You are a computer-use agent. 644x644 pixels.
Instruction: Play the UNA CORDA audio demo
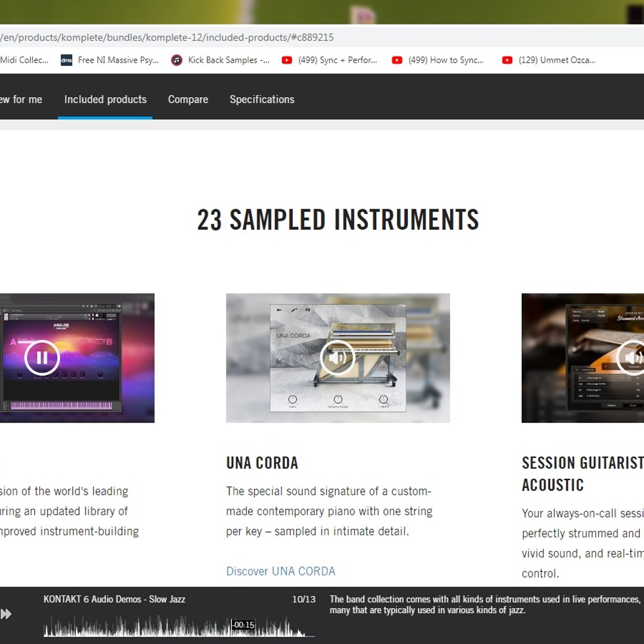[x=338, y=358]
